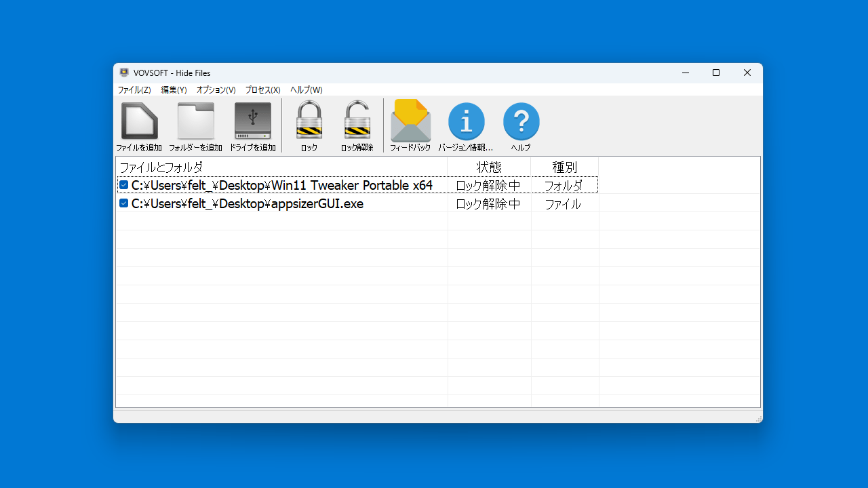Maximize the Hide Files window
Screen dimensions: 868x488
point(716,73)
